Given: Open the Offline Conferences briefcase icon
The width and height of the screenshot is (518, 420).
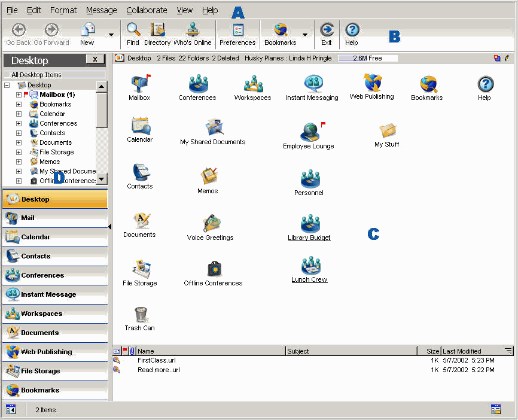Looking at the screenshot, I should point(213,269).
